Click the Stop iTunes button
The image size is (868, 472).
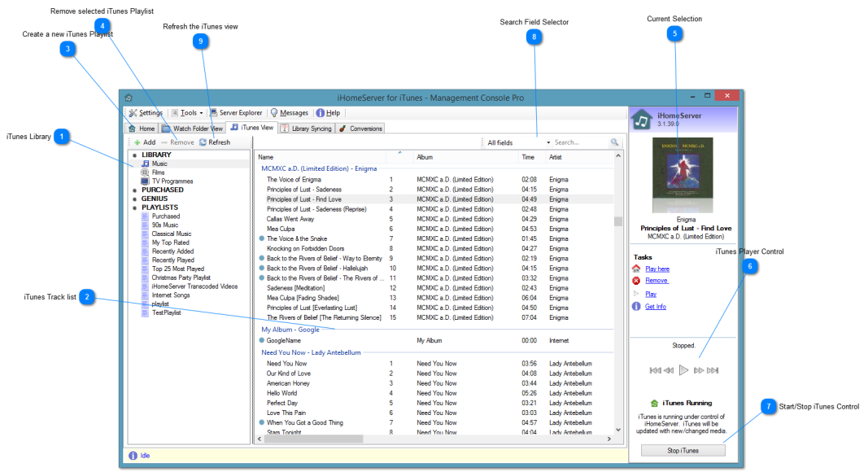tap(683, 450)
